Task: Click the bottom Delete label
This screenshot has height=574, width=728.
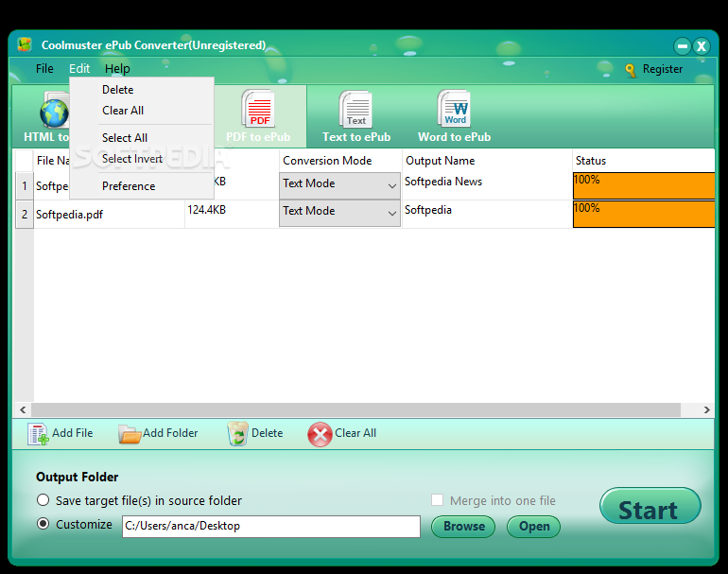Action: [x=267, y=433]
